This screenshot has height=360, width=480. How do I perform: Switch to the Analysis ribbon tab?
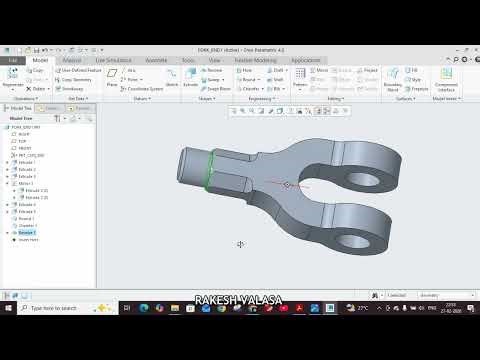[72, 60]
